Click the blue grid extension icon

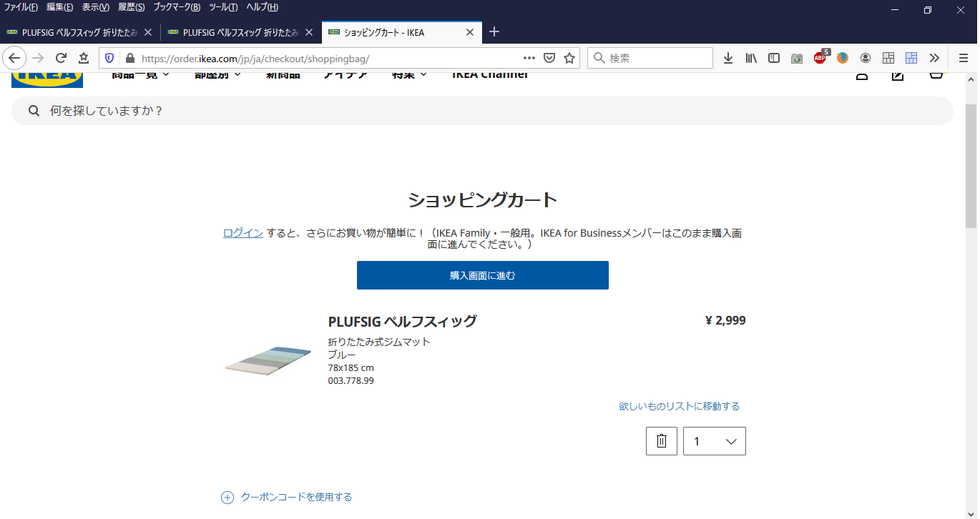(x=911, y=58)
